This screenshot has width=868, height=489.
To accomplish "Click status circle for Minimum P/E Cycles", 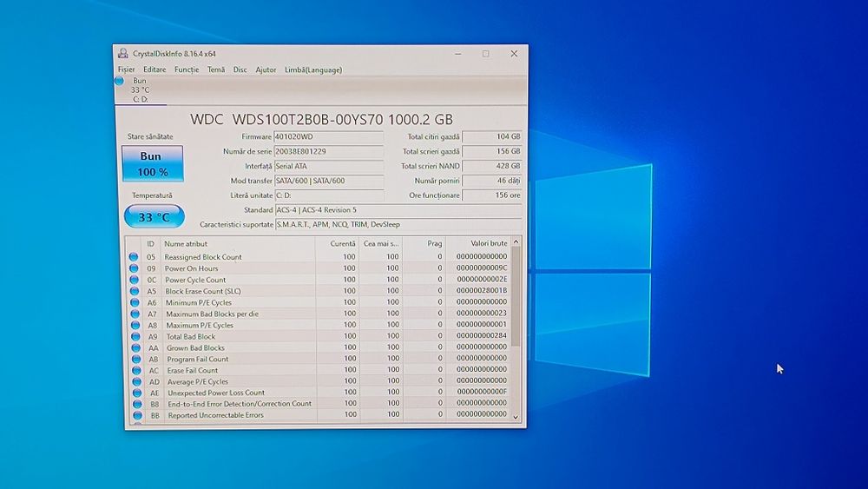I will pos(135,302).
